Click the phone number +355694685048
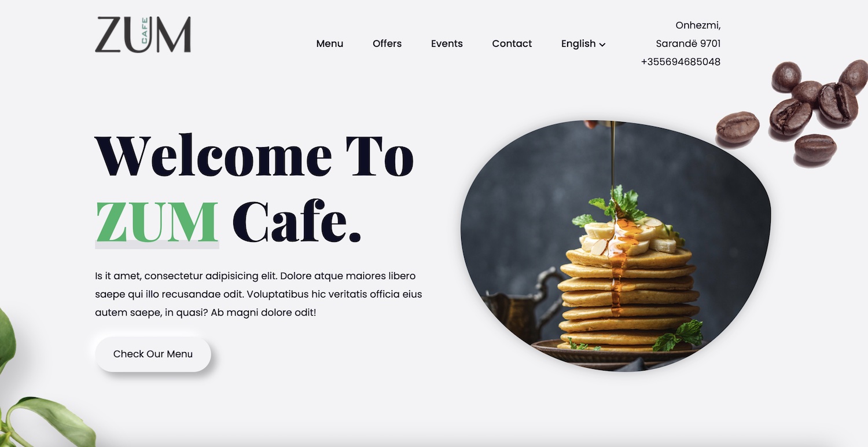The height and width of the screenshot is (447, 868). (681, 61)
